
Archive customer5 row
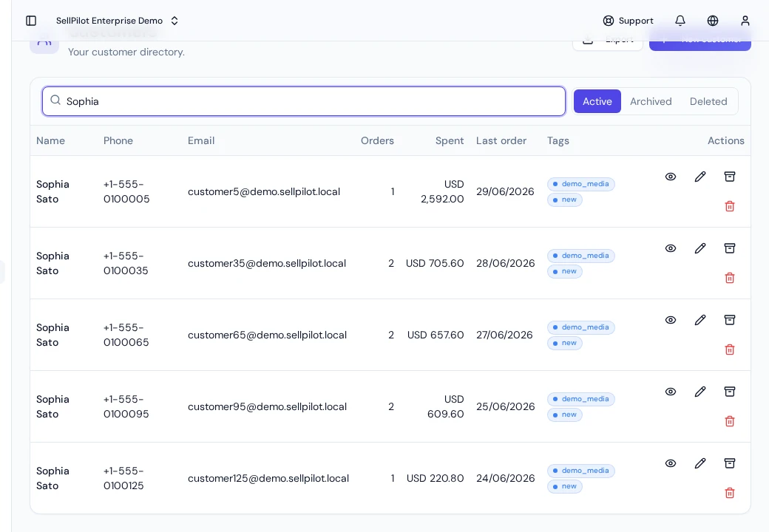click(730, 177)
